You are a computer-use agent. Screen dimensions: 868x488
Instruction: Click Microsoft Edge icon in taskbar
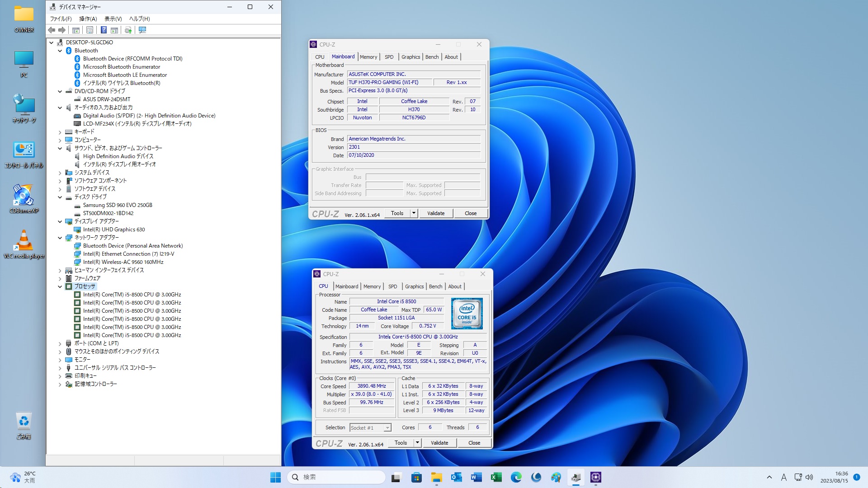pyautogui.click(x=516, y=477)
